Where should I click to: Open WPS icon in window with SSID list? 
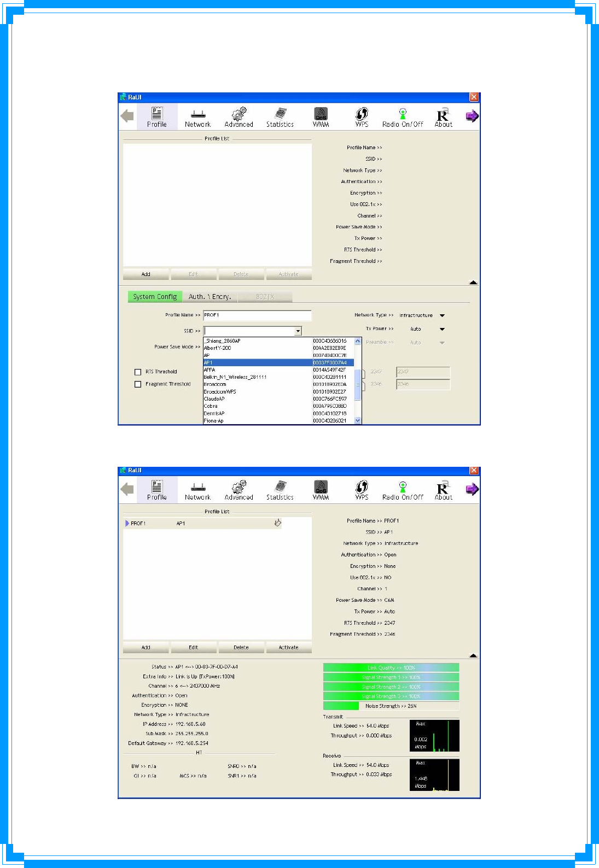click(x=362, y=117)
